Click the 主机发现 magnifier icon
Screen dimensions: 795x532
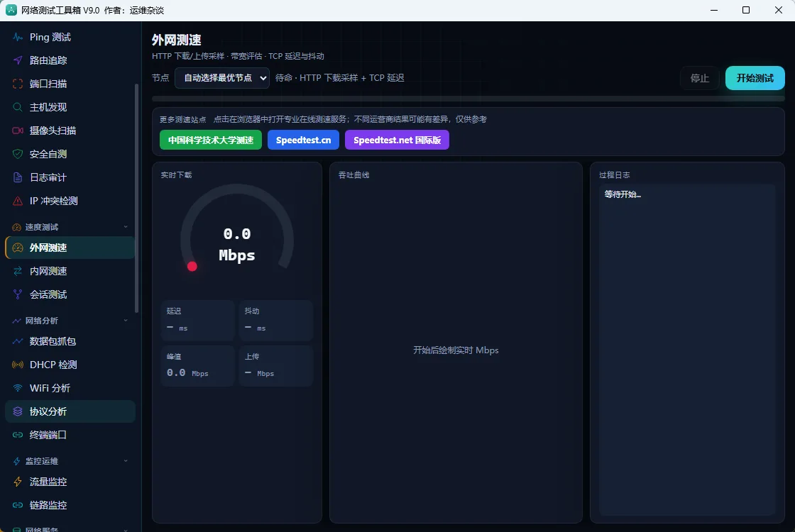point(18,107)
